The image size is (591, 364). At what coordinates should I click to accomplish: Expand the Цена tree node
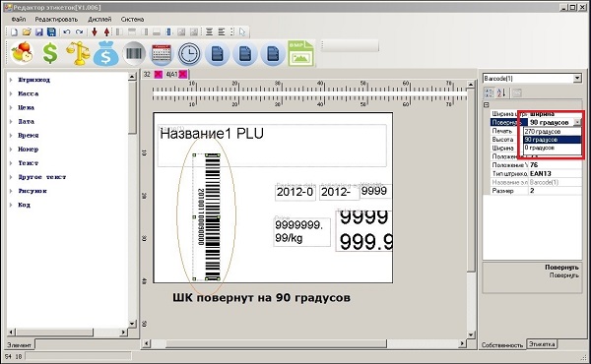(11, 107)
